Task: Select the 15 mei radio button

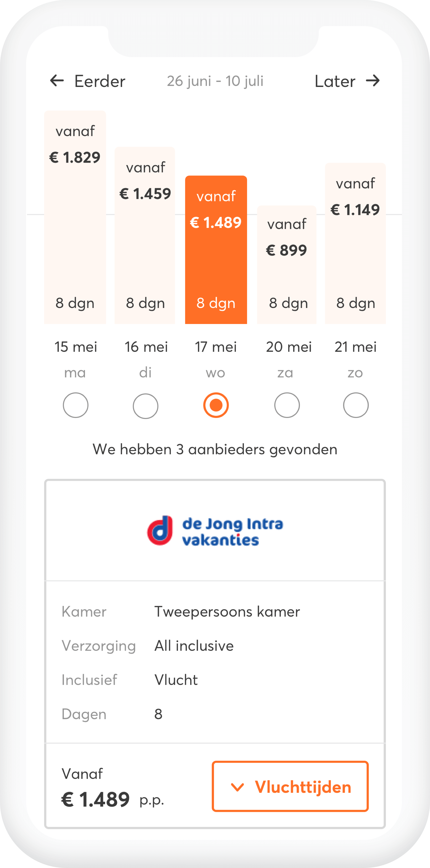Action: pos(75,405)
